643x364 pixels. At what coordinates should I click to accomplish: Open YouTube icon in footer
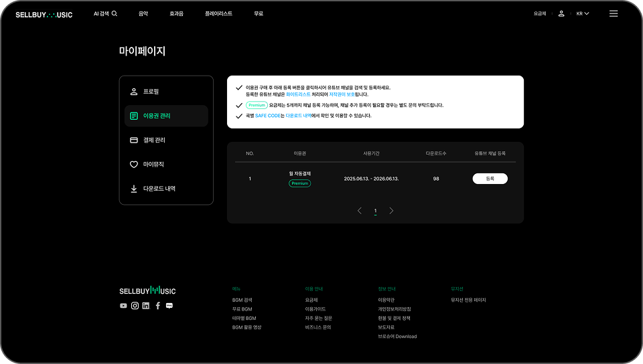(123, 306)
